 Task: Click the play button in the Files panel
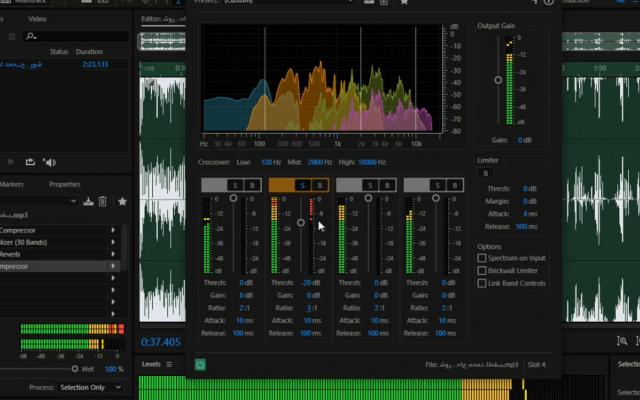click(x=11, y=162)
